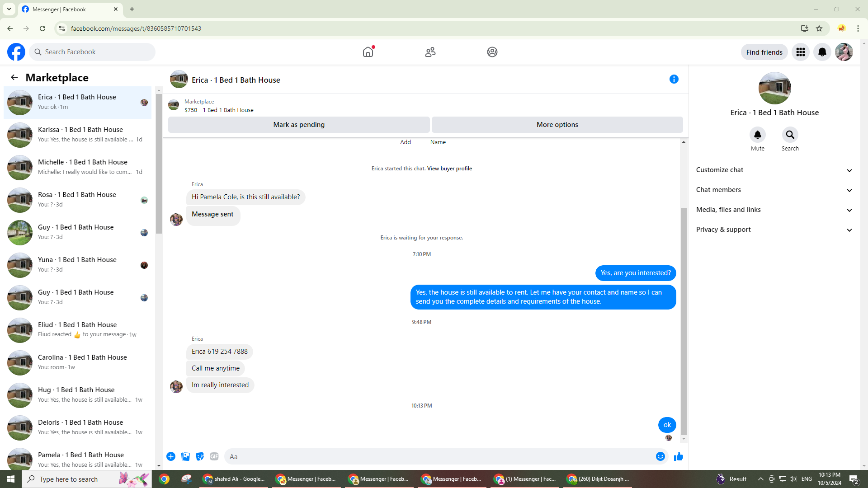Expand Privacy & support section

coord(774,230)
